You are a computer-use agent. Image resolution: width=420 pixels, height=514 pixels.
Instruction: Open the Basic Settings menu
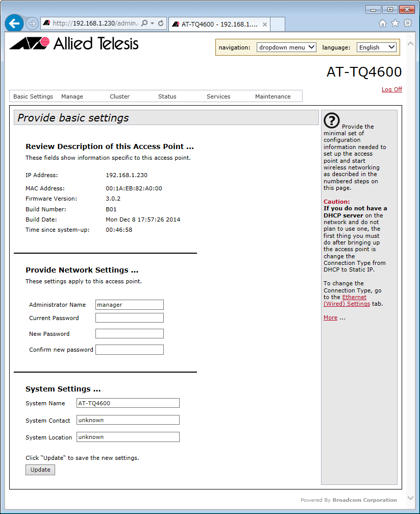(33, 96)
